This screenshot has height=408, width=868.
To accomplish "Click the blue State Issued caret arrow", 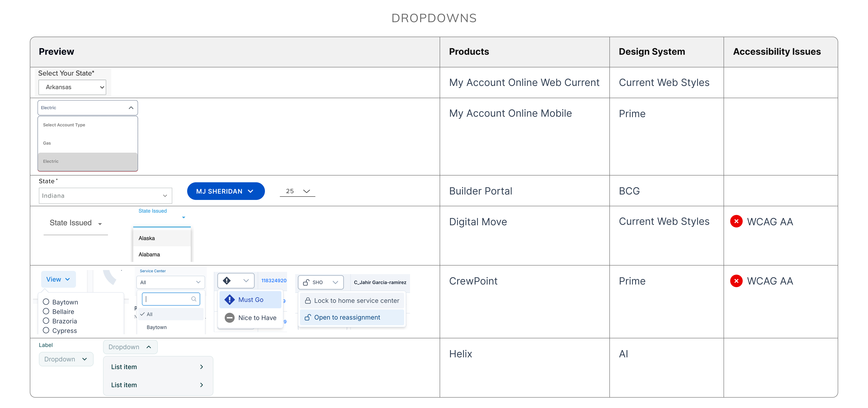I will coord(184,218).
